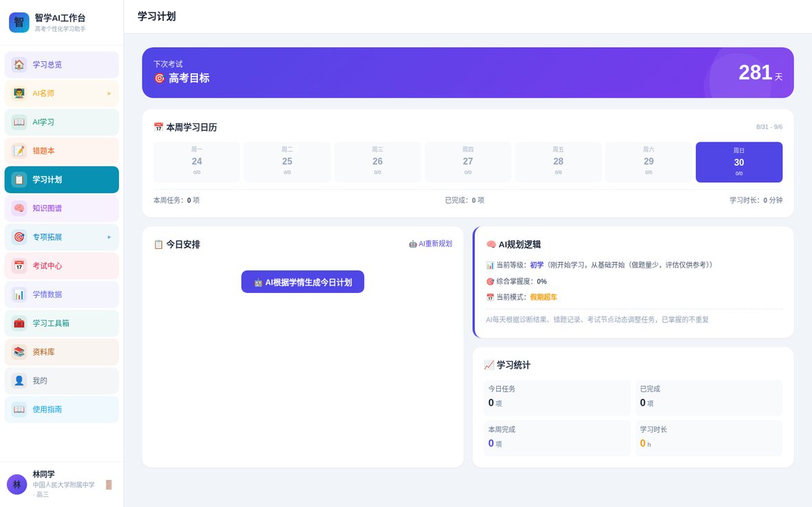
Task: Select Saturday 29 in the weekly calendar
Action: [648, 162]
